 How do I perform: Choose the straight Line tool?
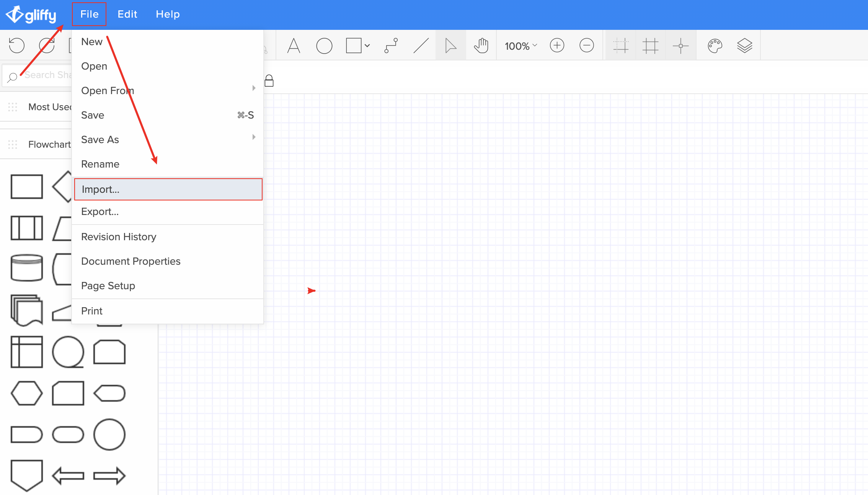coord(421,46)
